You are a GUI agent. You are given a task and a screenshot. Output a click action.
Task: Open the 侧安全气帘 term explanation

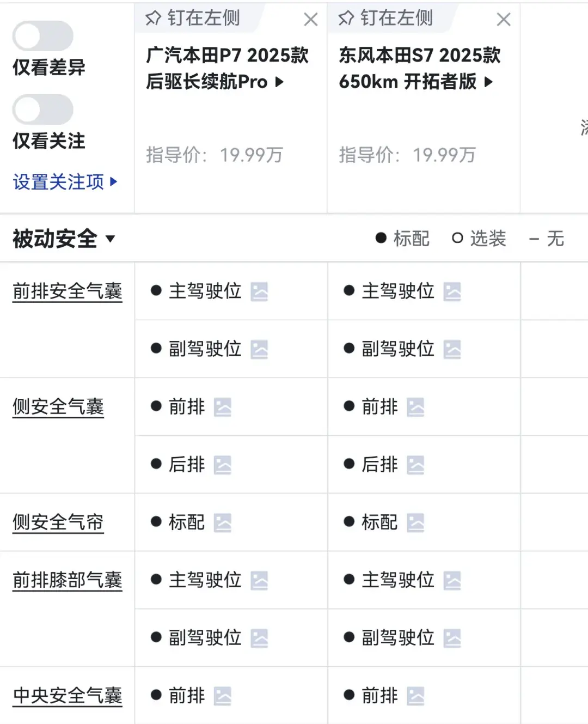click(x=58, y=522)
